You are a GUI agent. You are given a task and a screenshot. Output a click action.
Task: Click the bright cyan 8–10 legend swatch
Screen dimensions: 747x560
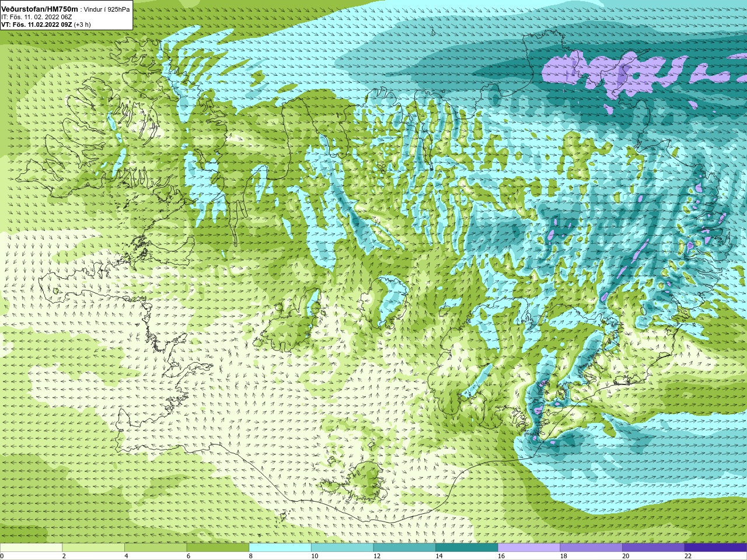[280, 548]
